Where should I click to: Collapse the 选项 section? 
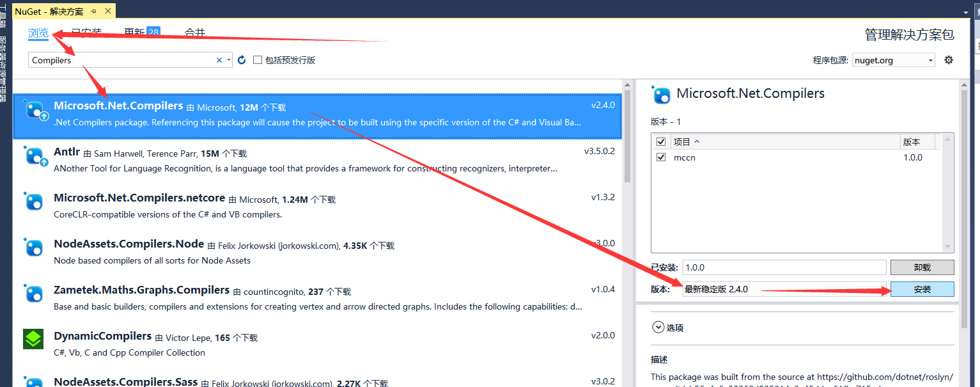click(x=658, y=327)
